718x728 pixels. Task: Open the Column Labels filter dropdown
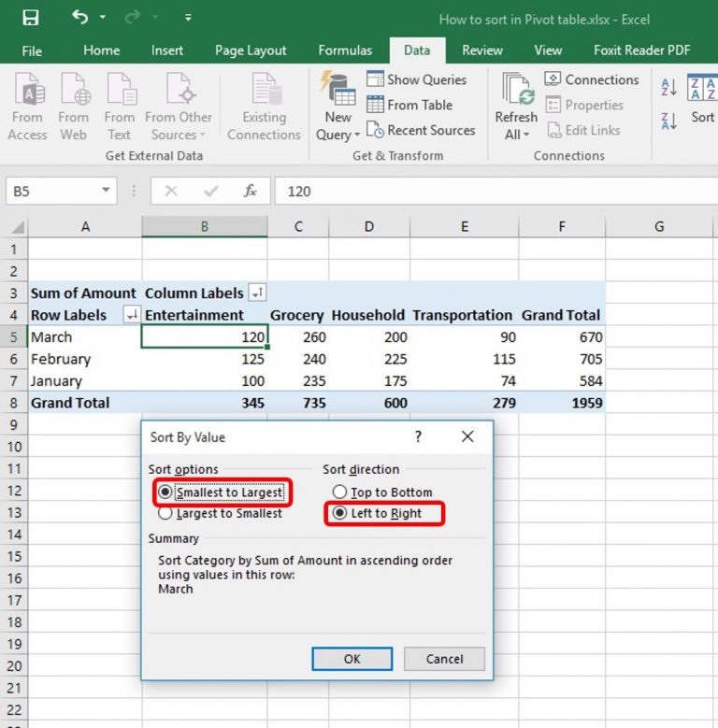[x=257, y=293]
